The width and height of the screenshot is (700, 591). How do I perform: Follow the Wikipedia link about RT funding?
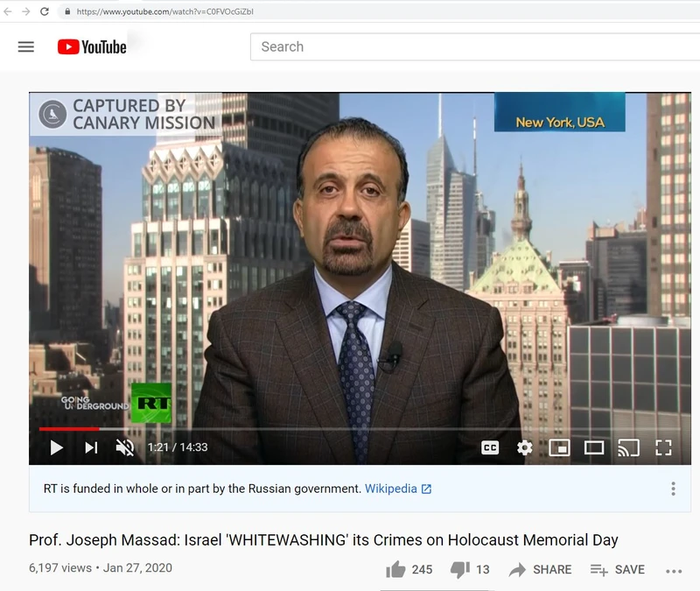coord(390,489)
